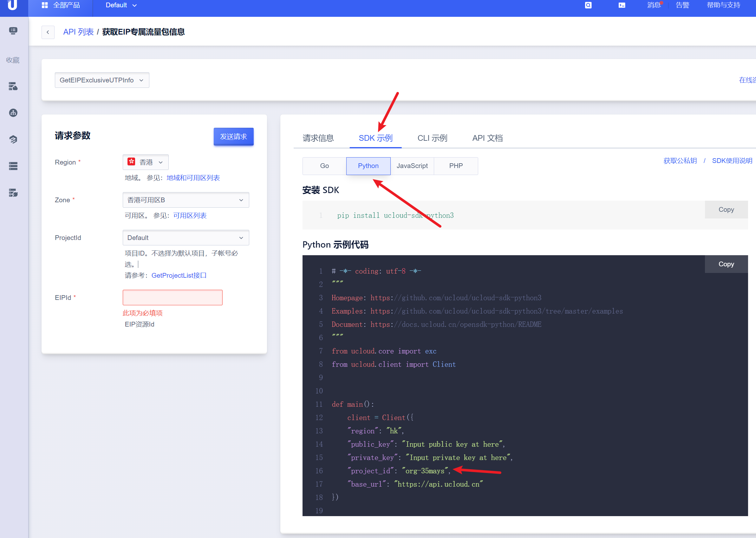Open the API 列表 breadcrumb link
This screenshot has width=756, height=538.
pos(79,32)
